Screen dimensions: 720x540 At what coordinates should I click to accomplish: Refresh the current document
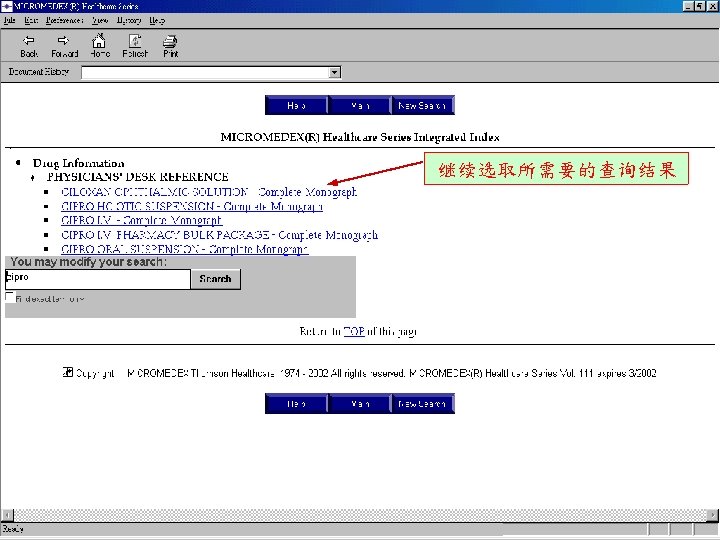click(x=135, y=46)
